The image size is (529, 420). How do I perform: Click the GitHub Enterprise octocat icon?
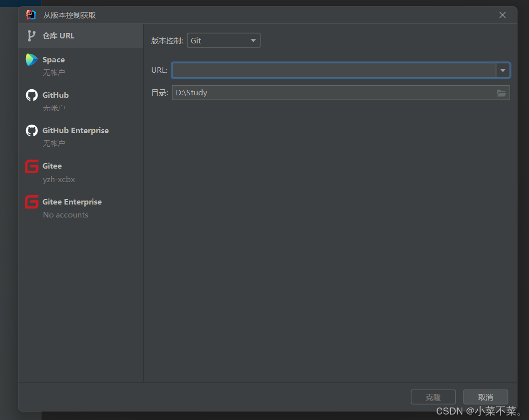32,131
